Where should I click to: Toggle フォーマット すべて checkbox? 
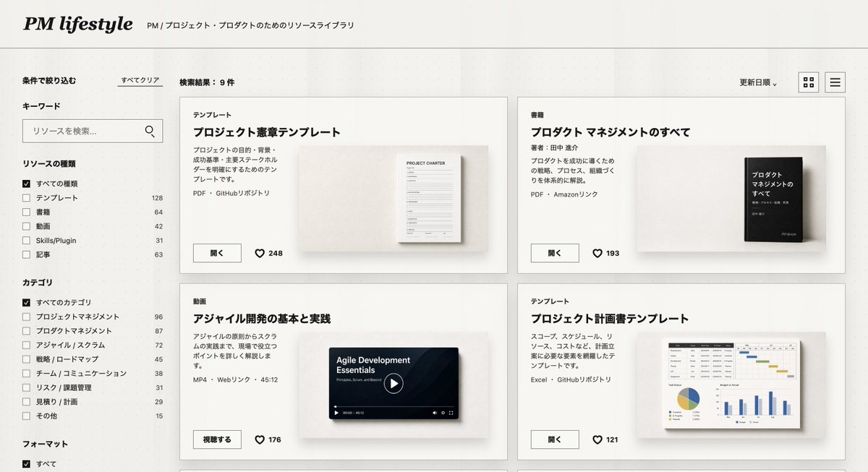point(27,464)
